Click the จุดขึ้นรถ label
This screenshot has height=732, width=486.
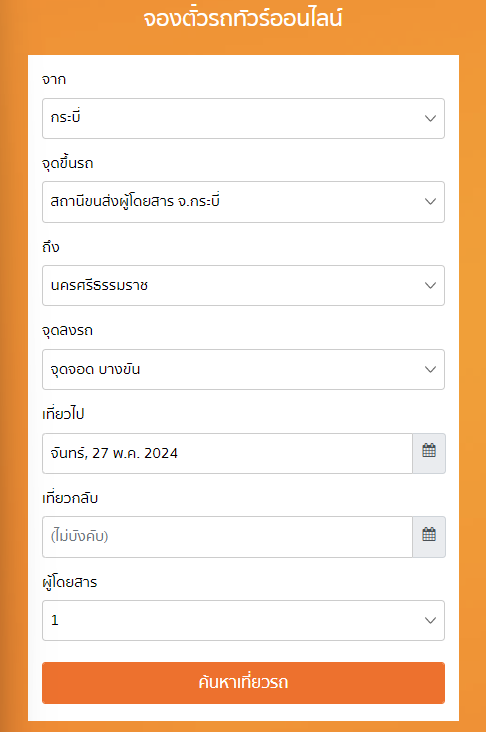(x=68, y=164)
